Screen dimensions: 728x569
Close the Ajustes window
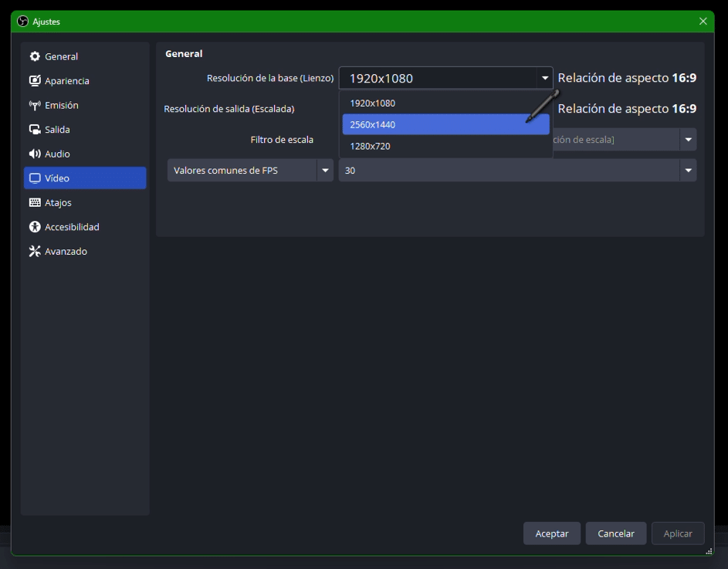703,22
